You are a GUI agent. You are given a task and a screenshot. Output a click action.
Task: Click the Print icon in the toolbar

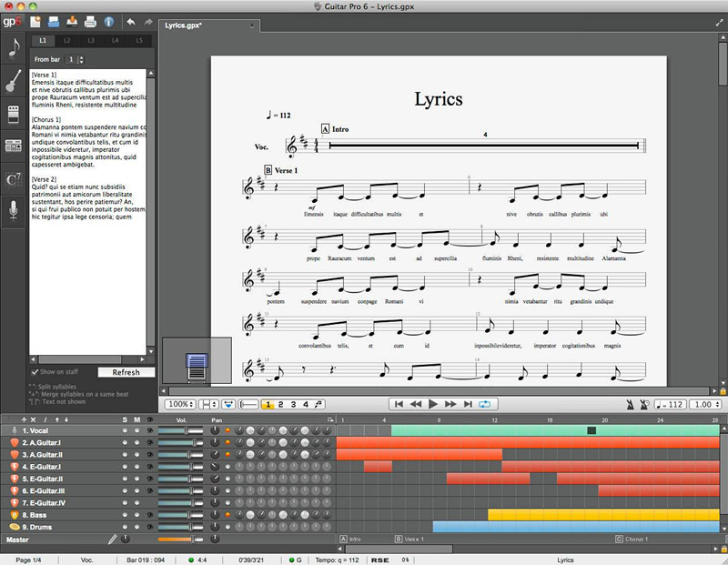[x=90, y=23]
